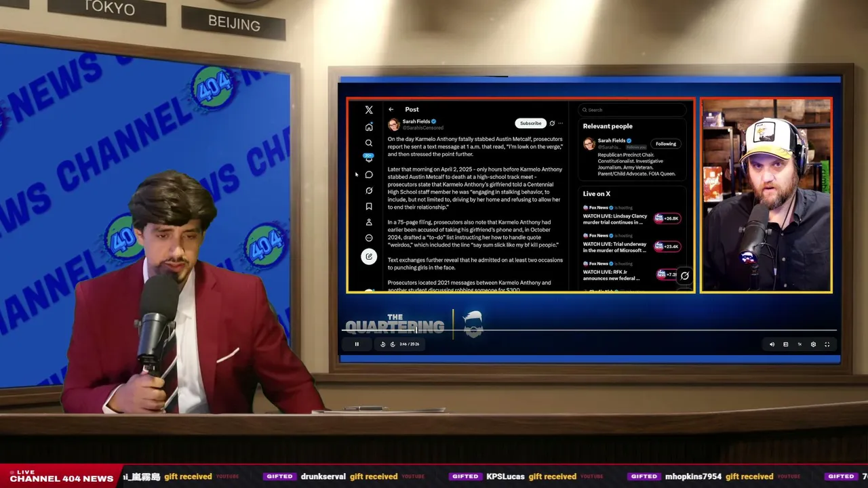The height and width of the screenshot is (488, 868).
Task: Click the Subscribe button on the post
Action: [x=530, y=123]
